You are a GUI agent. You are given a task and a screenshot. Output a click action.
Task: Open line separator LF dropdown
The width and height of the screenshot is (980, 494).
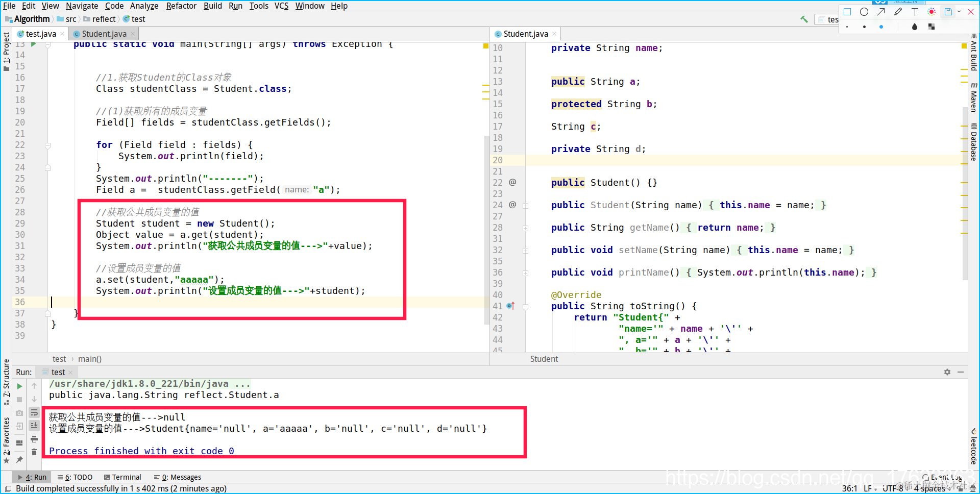(869, 488)
